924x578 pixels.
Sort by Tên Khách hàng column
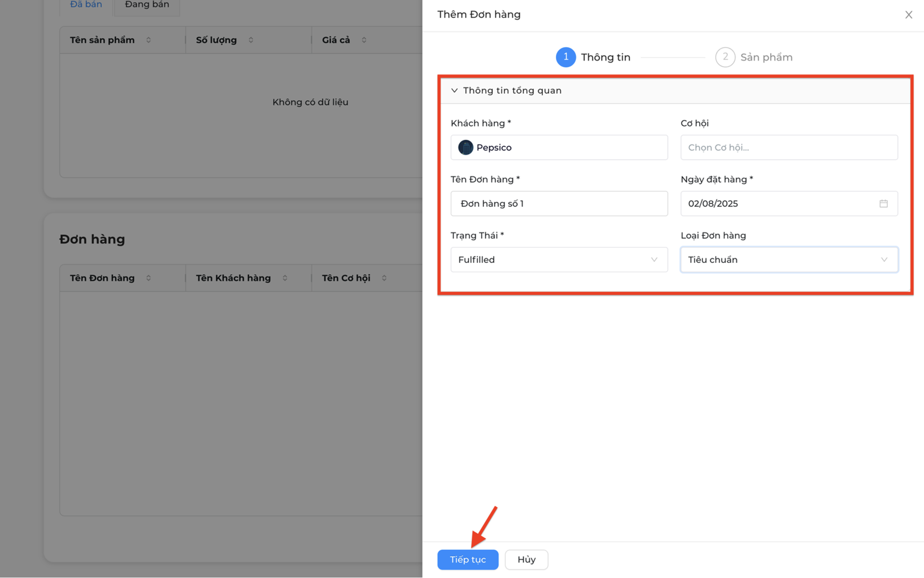pyautogui.click(x=285, y=278)
